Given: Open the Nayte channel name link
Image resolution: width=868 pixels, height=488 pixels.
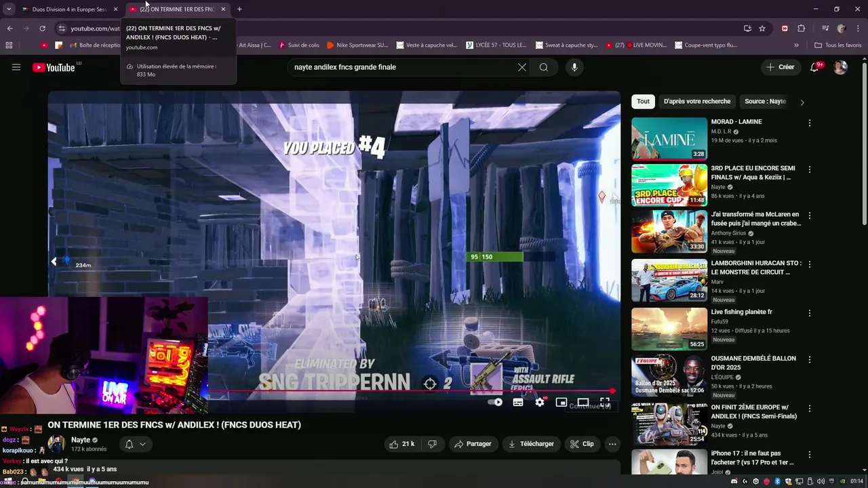Looking at the screenshot, I should pos(81,440).
